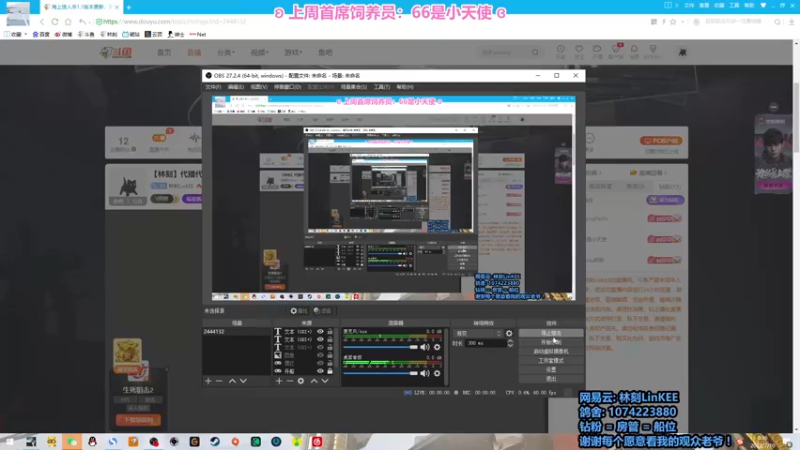
Task: Move source down in OBS sources list
Action: [x=325, y=381]
